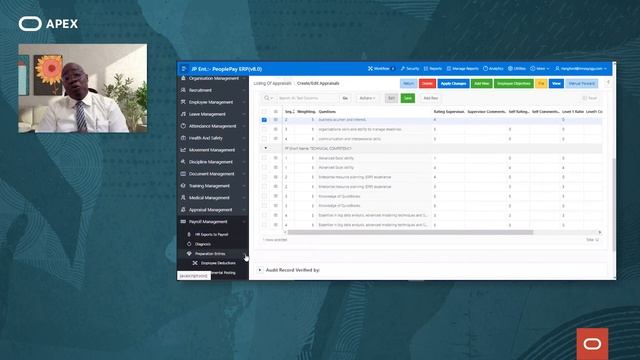Click the navigation menu icon beside JP Ent
The height and width of the screenshot is (360, 640).
point(184,69)
